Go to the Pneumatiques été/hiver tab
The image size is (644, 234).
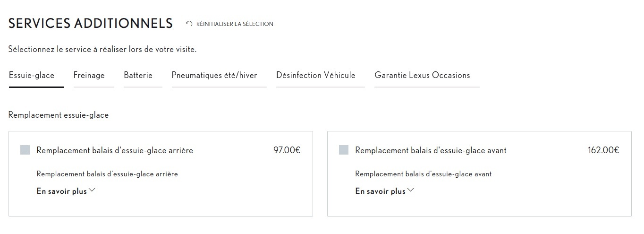(x=214, y=75)
